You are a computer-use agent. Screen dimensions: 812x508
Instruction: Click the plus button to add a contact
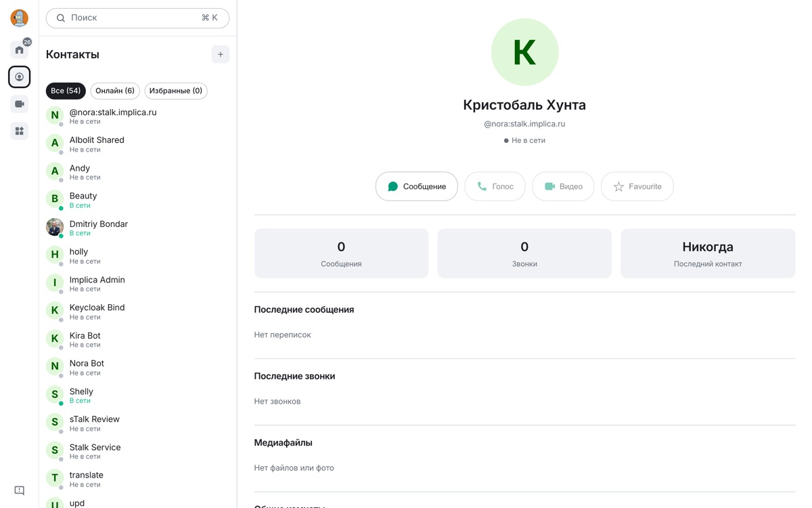pyautogui.click(x=221, y=54)
